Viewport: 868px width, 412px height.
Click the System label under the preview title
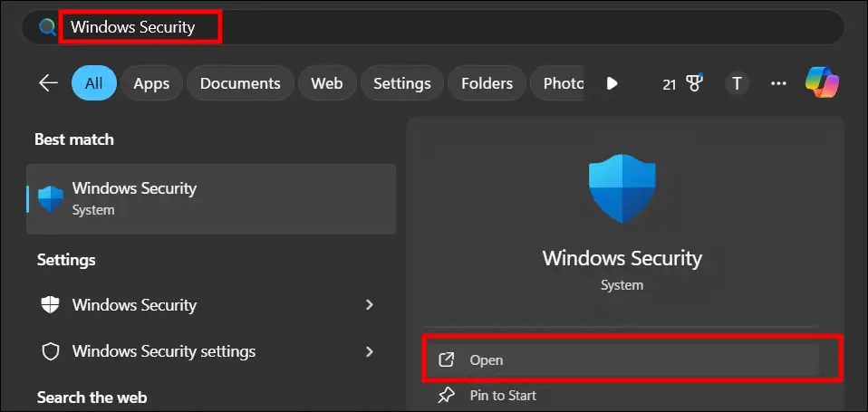(x=622, y=285)
